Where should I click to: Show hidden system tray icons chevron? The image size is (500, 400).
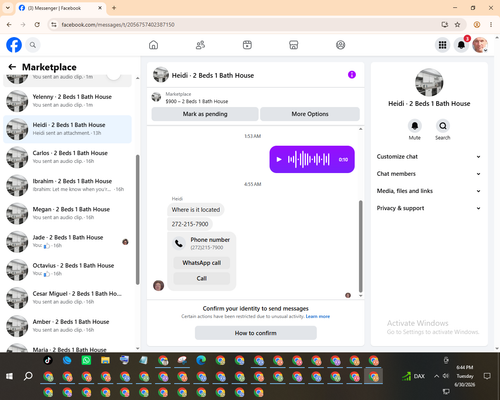click(x=436, y=376)
